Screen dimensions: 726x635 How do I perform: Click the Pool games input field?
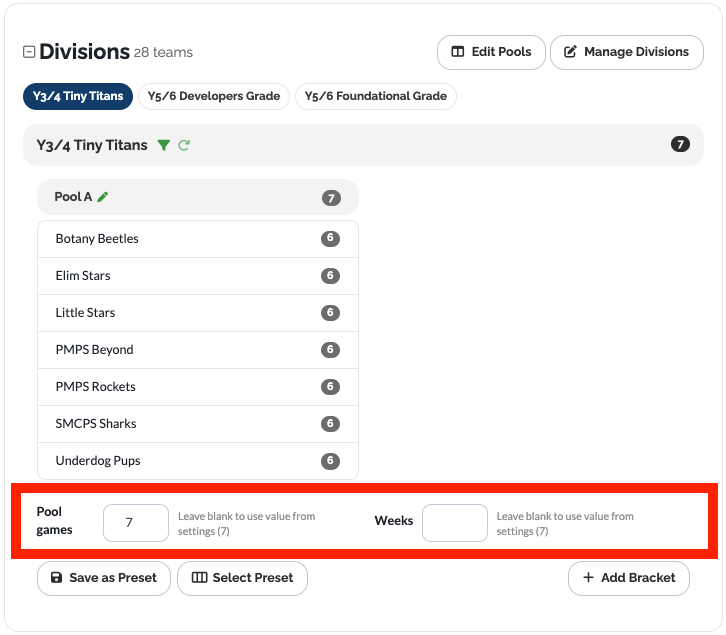136,523
